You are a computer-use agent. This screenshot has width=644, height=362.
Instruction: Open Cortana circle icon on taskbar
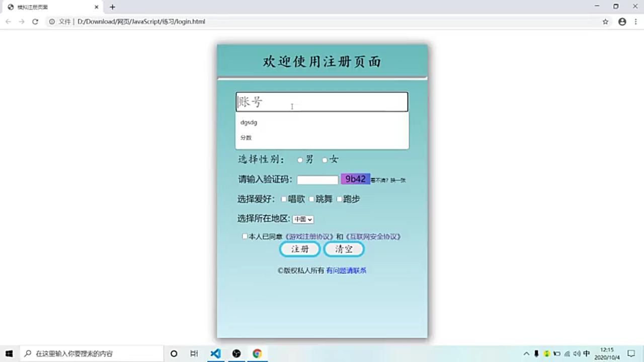pyautogui.click(x=174, y=353)
